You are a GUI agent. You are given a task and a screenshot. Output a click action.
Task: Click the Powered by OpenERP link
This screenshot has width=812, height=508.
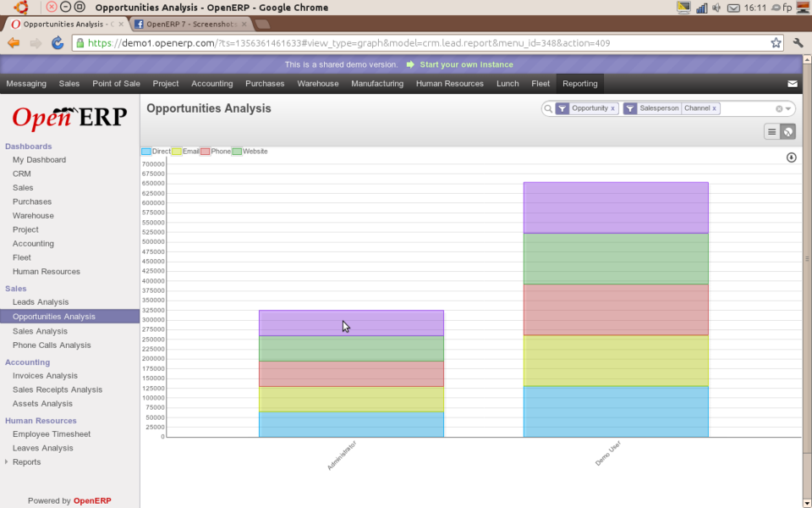[69, 500]
